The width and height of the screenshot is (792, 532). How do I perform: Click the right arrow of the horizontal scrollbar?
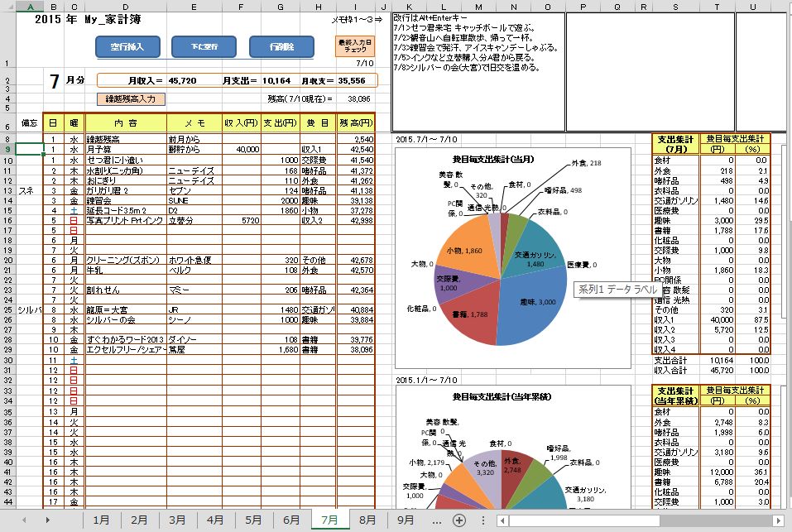[779, 520]
